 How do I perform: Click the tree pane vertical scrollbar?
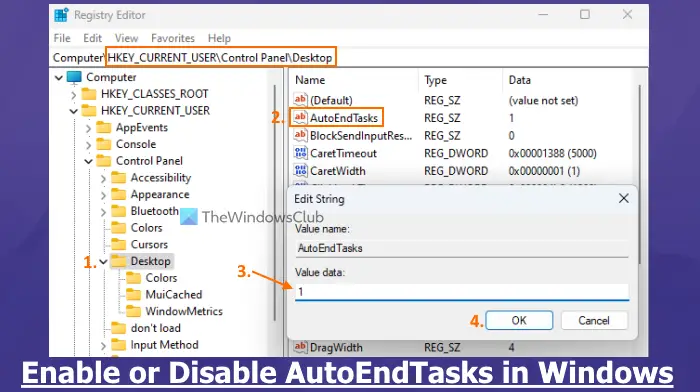(x=275, y=203)
